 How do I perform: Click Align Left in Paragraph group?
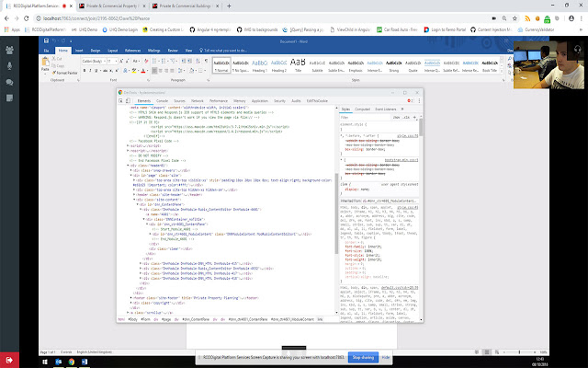click(x=154, y=71)
